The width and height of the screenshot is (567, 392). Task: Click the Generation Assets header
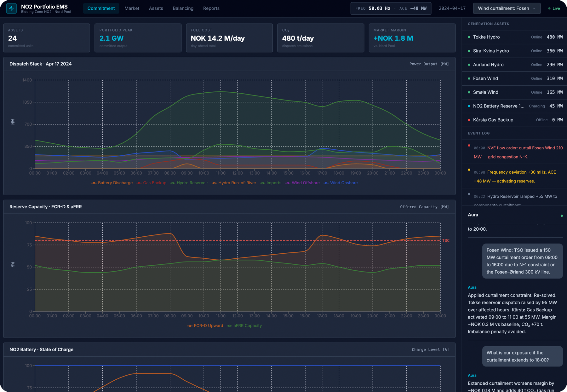click(489, 24)
